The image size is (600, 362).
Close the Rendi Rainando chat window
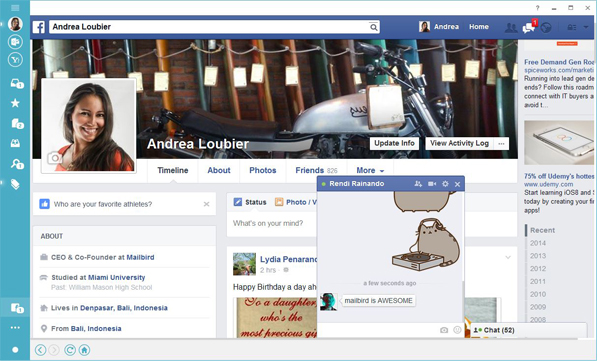click(x=457, y=184)
